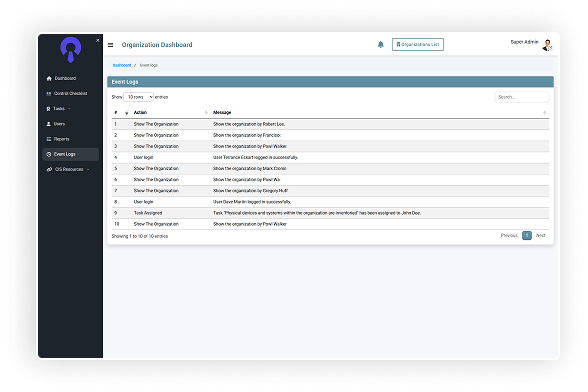588x392 pixels.
Task: Open the notifications bell icon
Action: tap(380, 45)
